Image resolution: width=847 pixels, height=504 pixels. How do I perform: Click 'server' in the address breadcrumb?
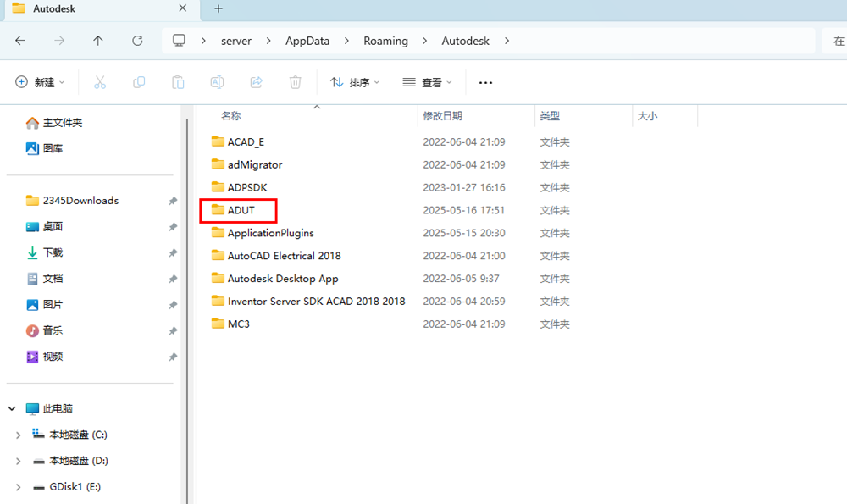click(236, 41)
